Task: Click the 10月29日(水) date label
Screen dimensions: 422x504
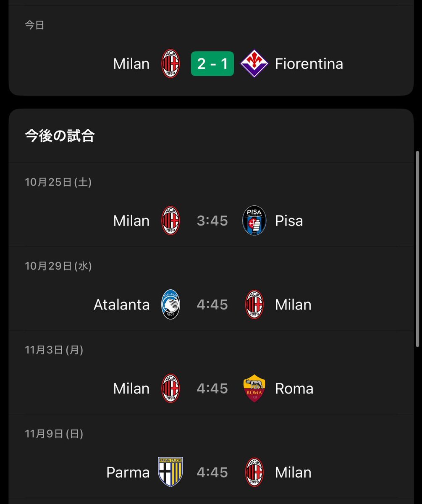Action: [x=58, y=266]
